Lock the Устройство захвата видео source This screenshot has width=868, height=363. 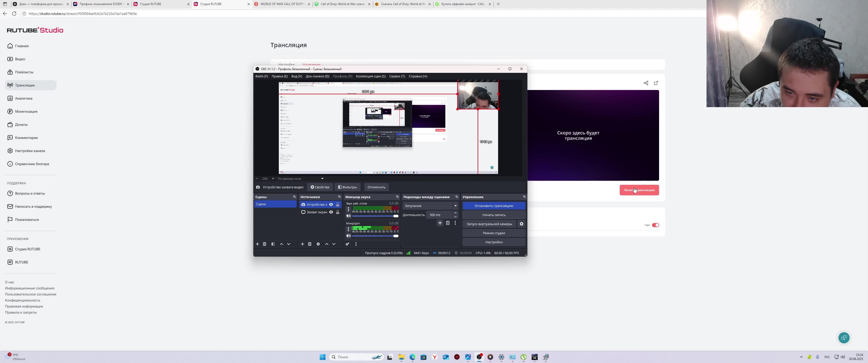[x=337, y=205]
